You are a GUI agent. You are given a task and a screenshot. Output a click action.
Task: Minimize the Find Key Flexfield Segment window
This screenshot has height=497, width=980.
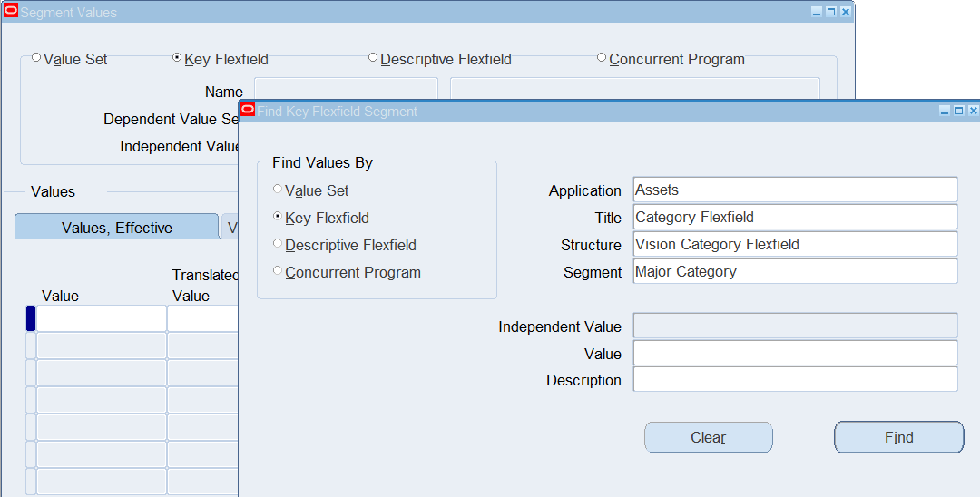coord(945,111)
